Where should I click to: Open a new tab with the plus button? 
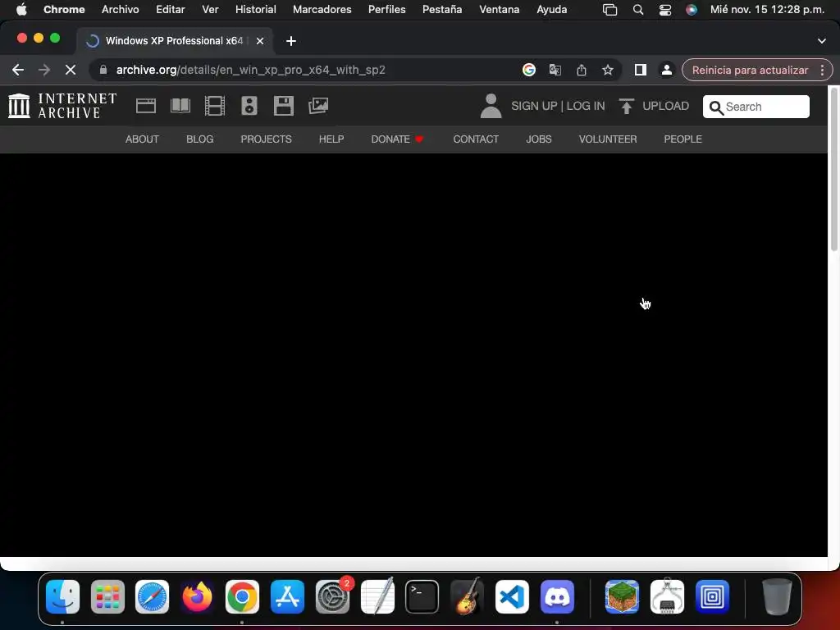click(291, 41)
